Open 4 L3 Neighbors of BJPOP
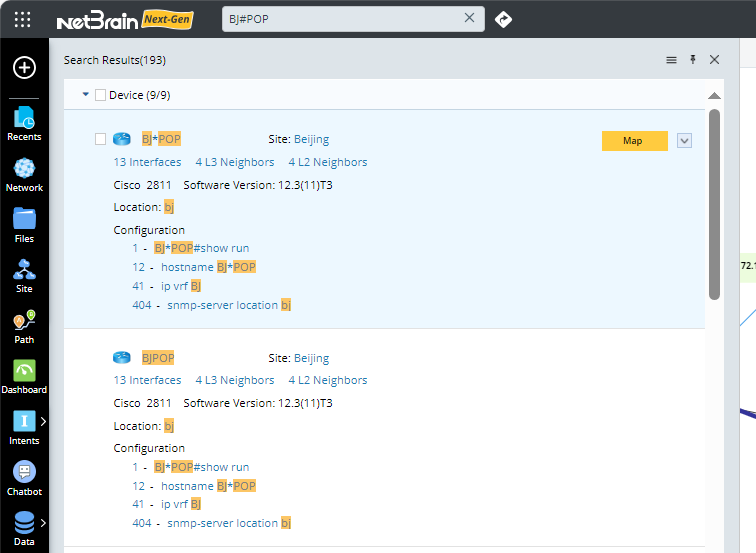756x553 pixels. tap(235, 380)
